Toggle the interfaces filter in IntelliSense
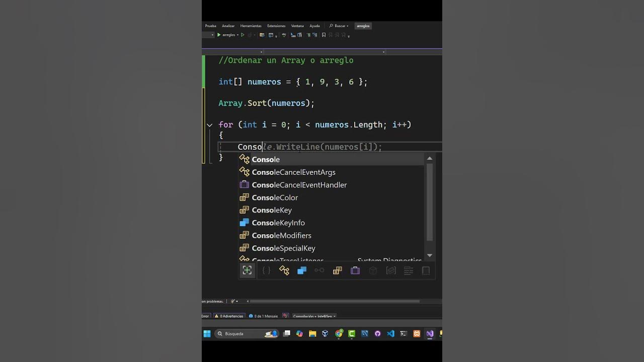 [x=319, y=270]
